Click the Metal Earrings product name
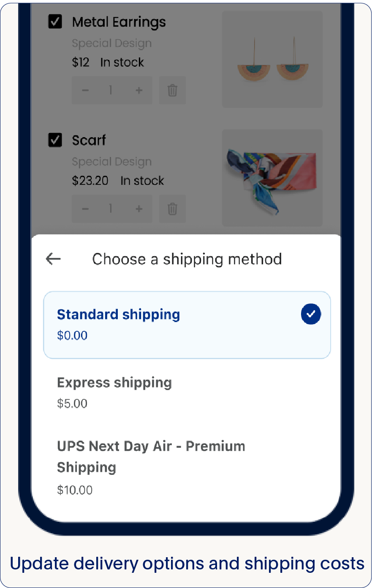372x588 pixels. point(119,22)
